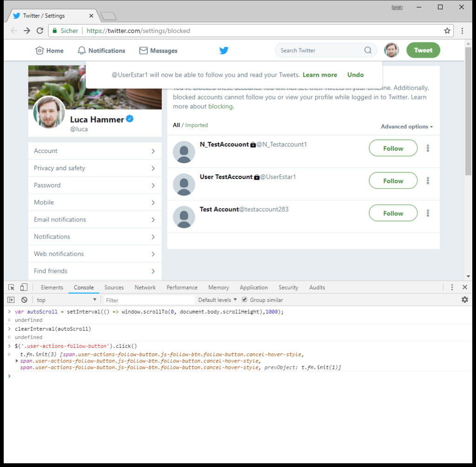Open the Security tab
The height and width of the screenshot is (467, 476).
click(x=288, y=287)
